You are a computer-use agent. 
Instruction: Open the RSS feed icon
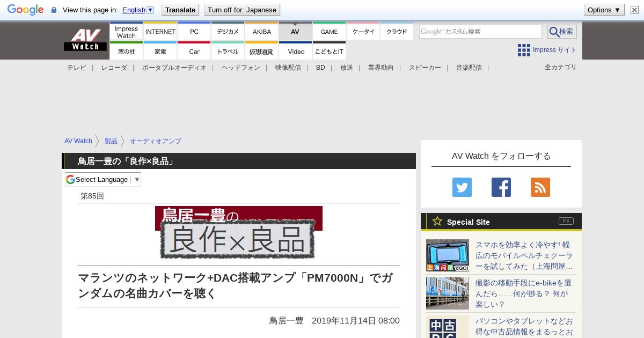(540, 187)
